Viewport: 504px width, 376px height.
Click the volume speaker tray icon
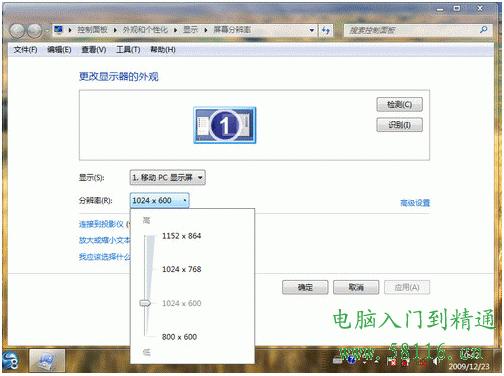(436, 362)
